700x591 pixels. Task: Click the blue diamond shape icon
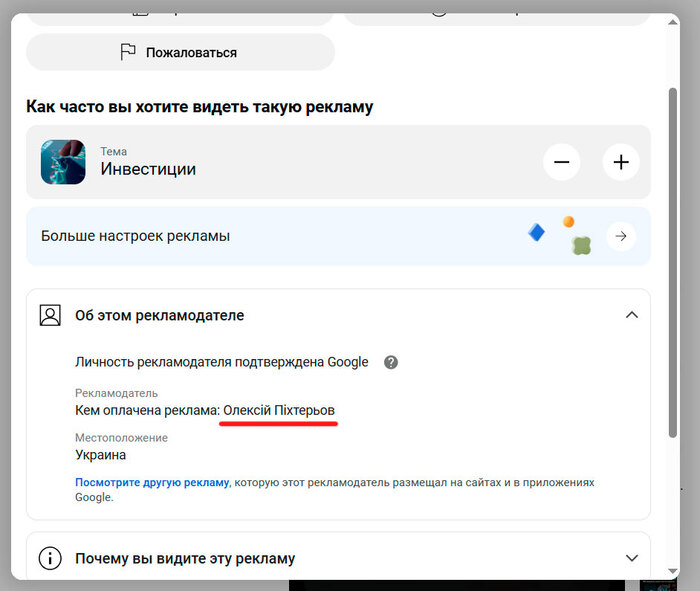[x=537, y=233]
